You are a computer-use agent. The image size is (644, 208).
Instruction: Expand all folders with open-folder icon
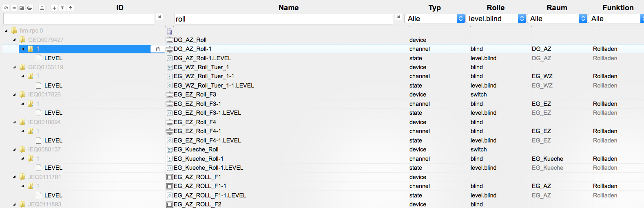[x=30, y=8]
